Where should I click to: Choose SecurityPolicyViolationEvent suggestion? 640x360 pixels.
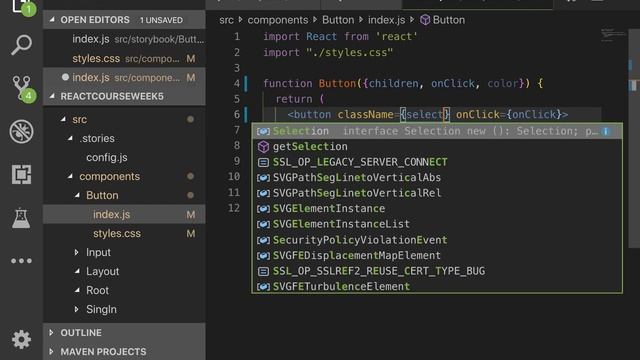point(437,240)
